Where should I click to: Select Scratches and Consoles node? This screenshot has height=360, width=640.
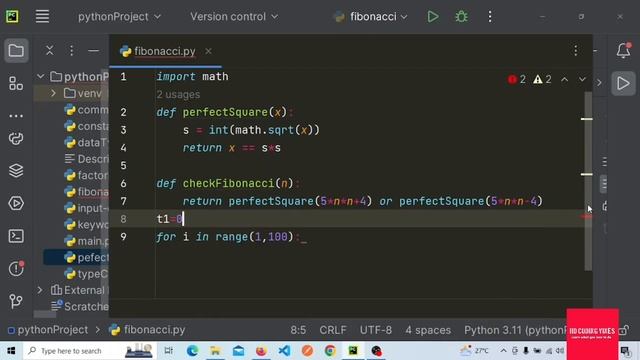pos(80,306)
